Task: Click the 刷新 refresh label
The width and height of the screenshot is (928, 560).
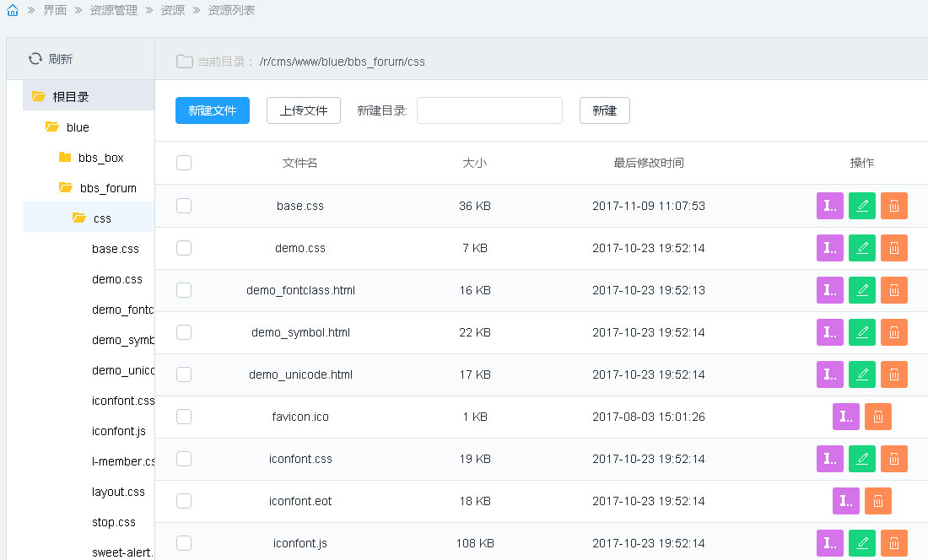Action: coord(61,58)
